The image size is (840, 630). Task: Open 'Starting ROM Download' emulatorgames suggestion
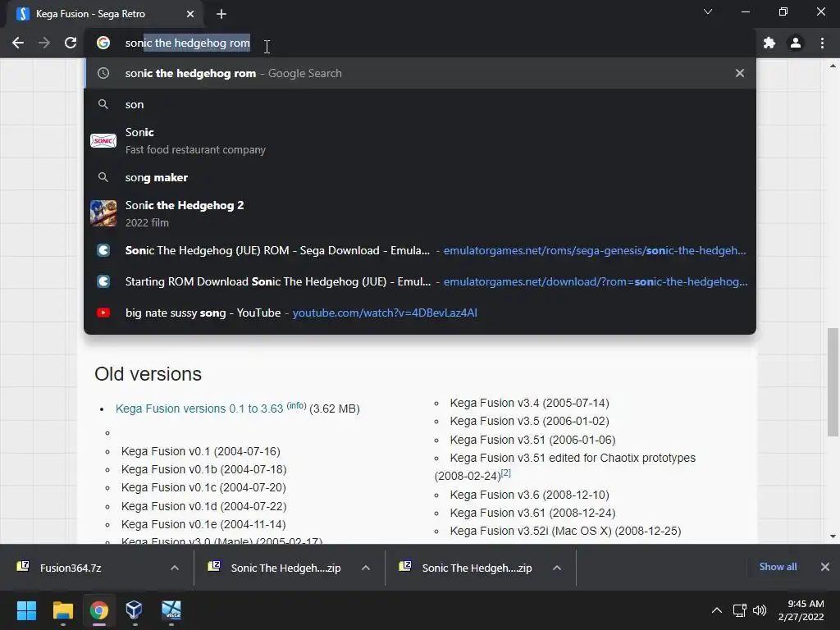pos(420,281)
